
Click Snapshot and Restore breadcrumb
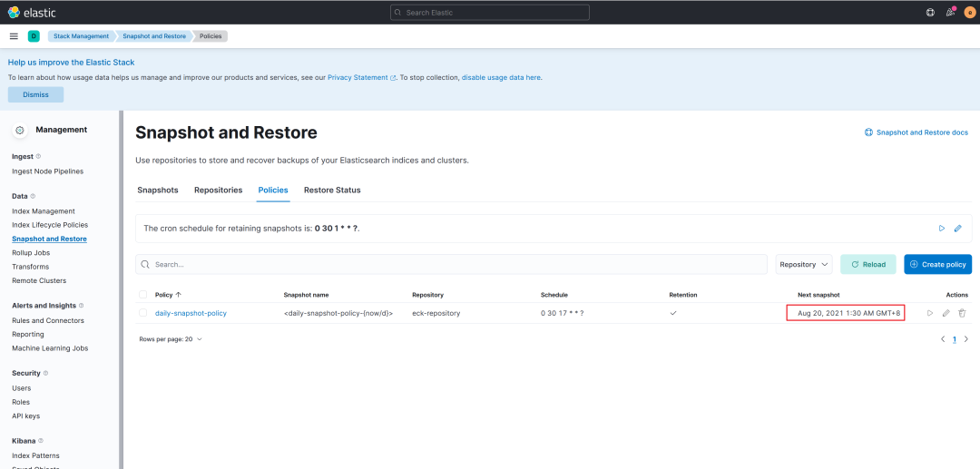point(154,36)
